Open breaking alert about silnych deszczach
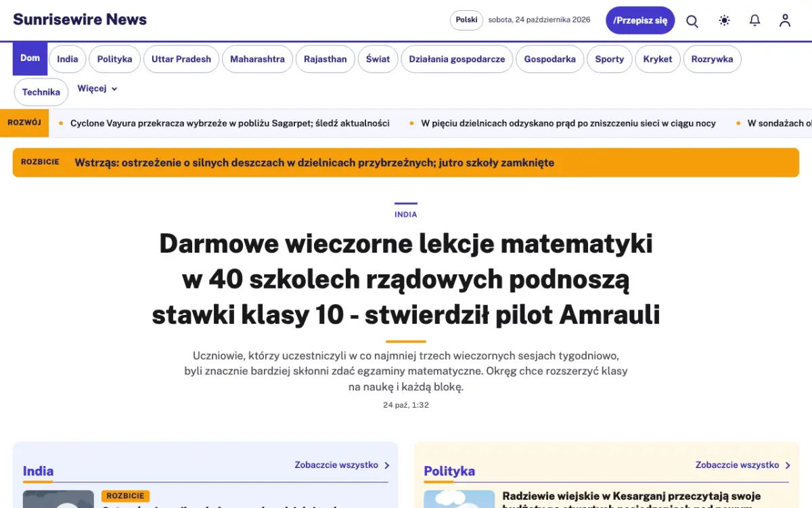This screenshot has height=508, width=812. tap(406, 163)
